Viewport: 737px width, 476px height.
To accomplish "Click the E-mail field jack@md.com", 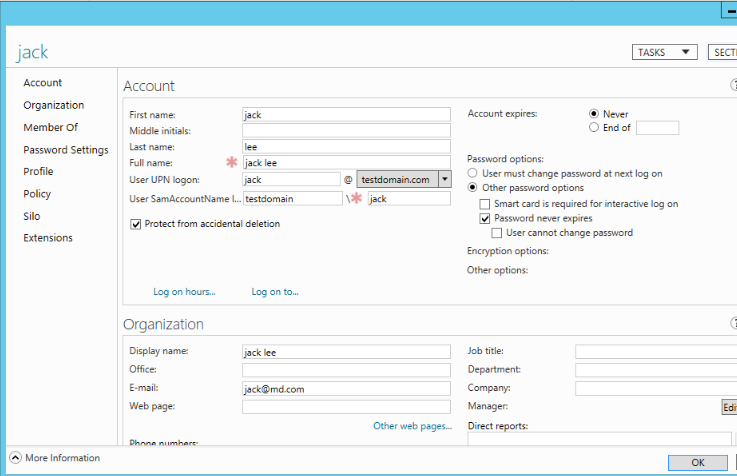I will pos(346,389).
